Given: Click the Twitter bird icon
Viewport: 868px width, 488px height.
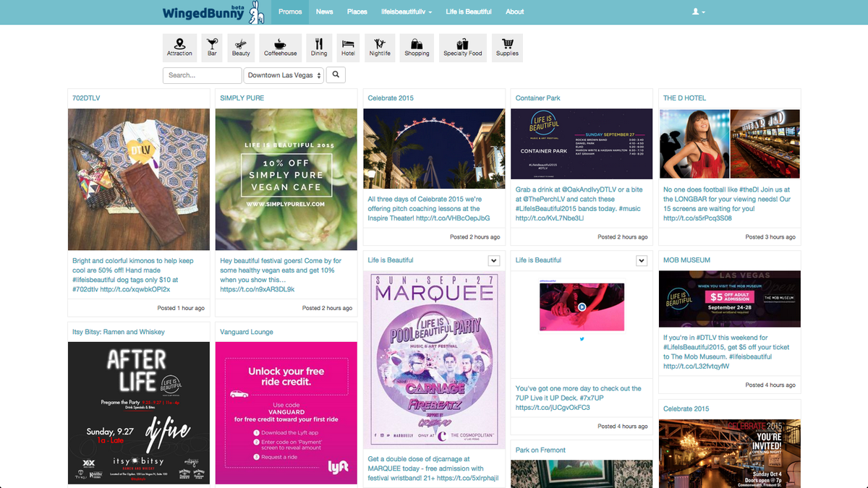Looking at the screenshot, I should tap(582, 338).
